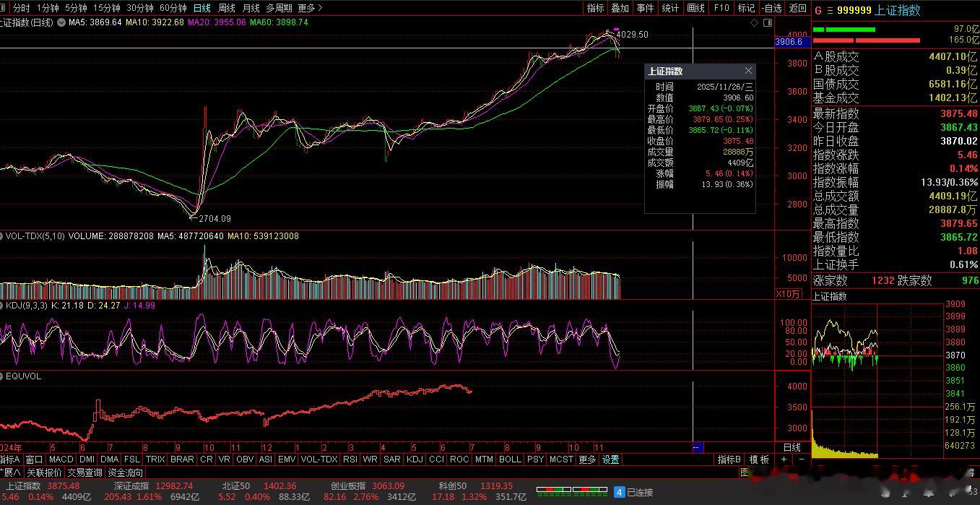Select the VOL-TDX indicator
Image resolution: width=980 pixels, height=505 pixels.
click(318, 459)
